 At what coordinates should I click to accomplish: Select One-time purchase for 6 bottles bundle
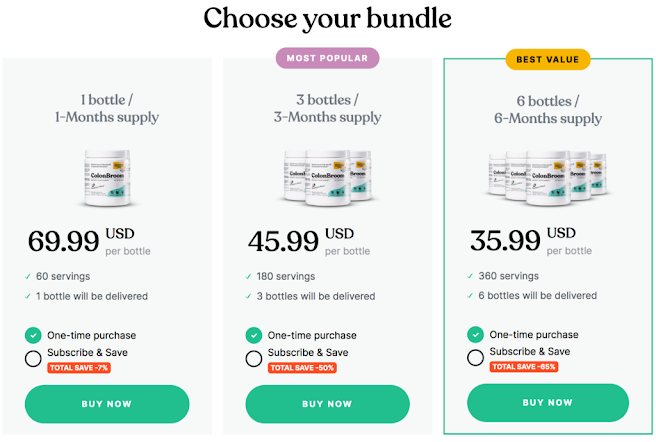(475, 335)
